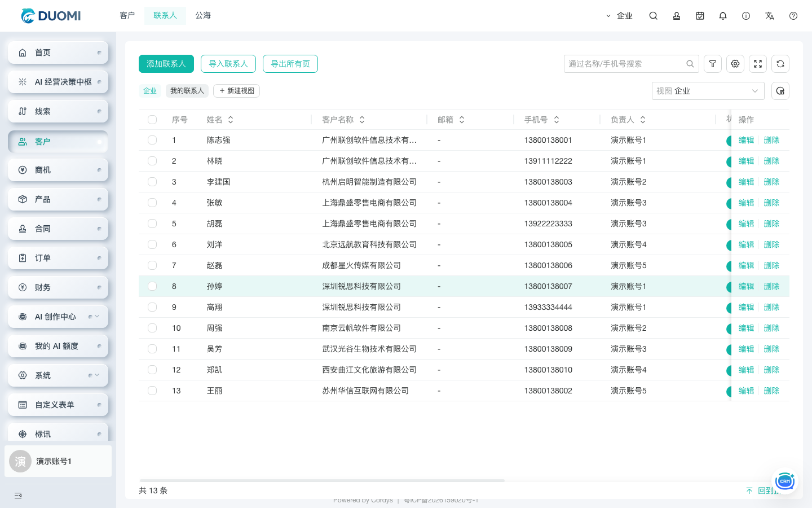Image resolution: width=812 pixels, height=508 pixels.
Task: Sort table by 姓名 column
Action: (x=231, y=120)
